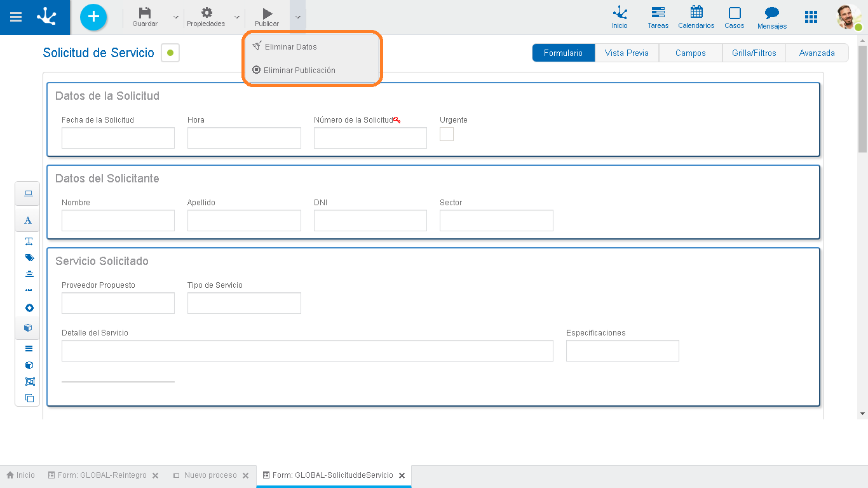Click the vertical scrollbar down arrow
The image size is (868, 488).
click(862, 414)
